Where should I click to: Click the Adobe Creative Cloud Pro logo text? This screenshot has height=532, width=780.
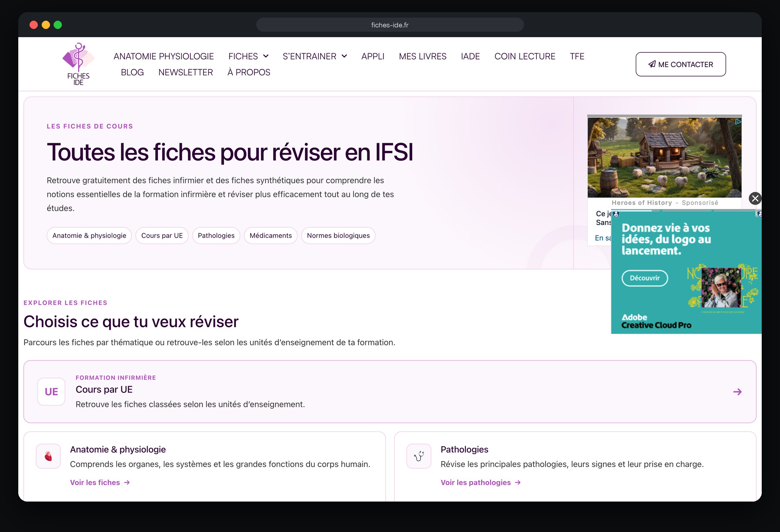pos(656,321)
